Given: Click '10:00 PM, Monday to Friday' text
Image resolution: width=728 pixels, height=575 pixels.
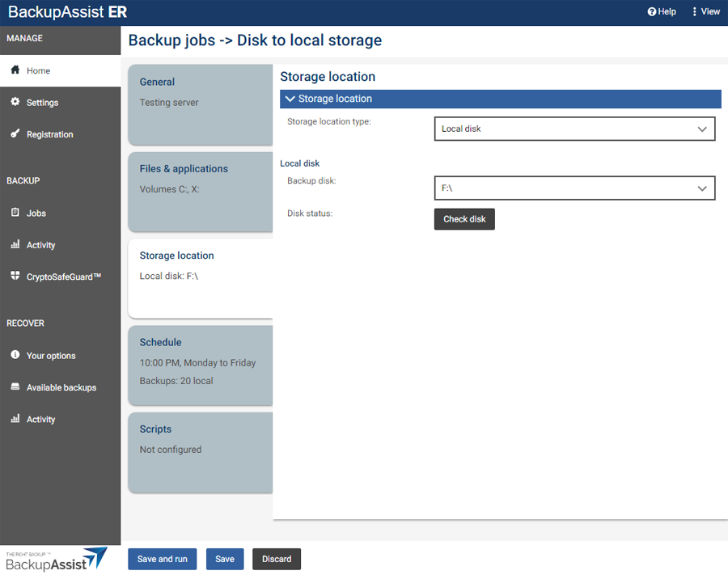Looking at the screenshot, I should [x=198, y=363].
